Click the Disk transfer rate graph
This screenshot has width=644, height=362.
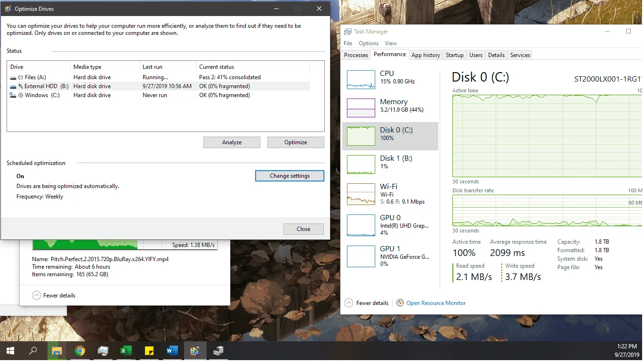tap(547, 210)
